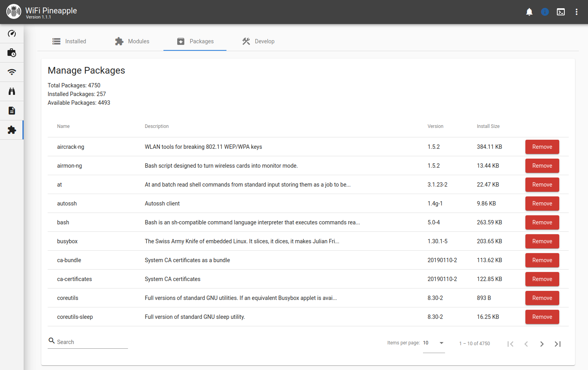Image resolution: width=588 pixels, height=370 pixels.
Task: Remove the ca-certificates package
Action: 542,279
